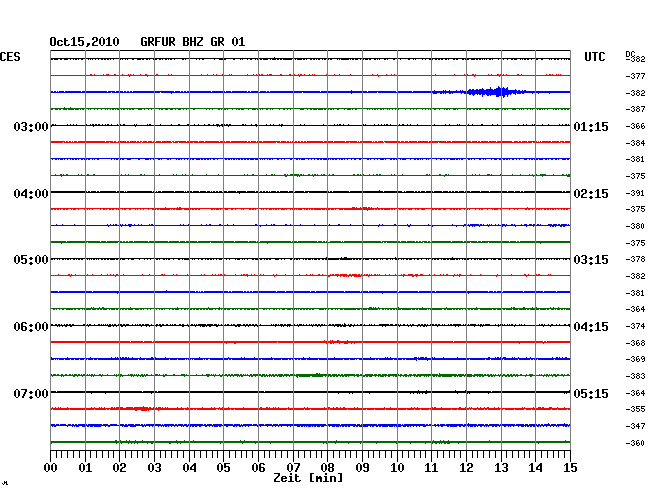Click the UTC column header
The width and height of the screenshot is (650, 494).
click(595, 57)
